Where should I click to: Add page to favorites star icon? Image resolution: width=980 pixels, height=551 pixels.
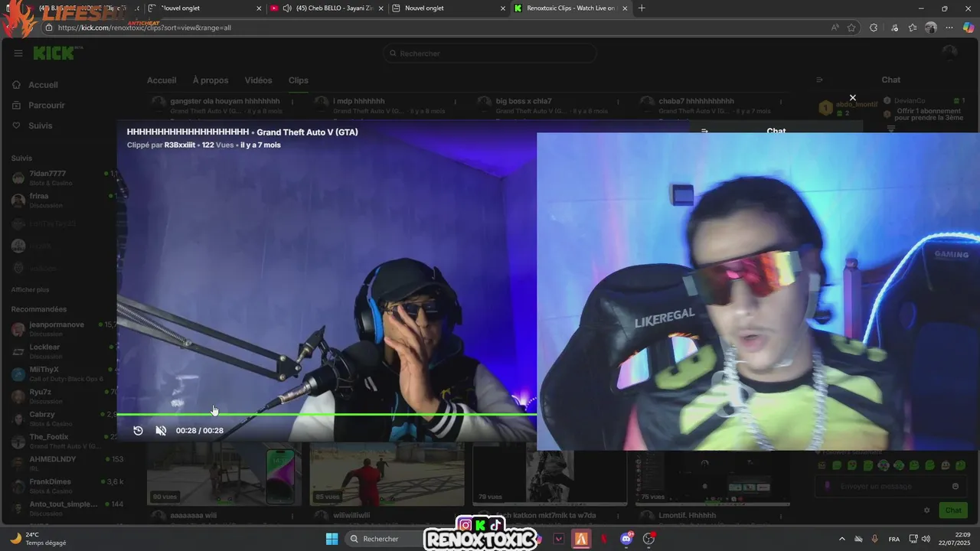coord(852,28)
